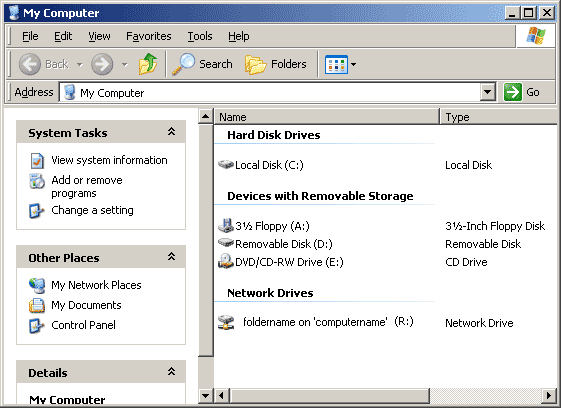Collapse the Details panel chevron
This screenshot has width=561, height=408.
(172, 371)
